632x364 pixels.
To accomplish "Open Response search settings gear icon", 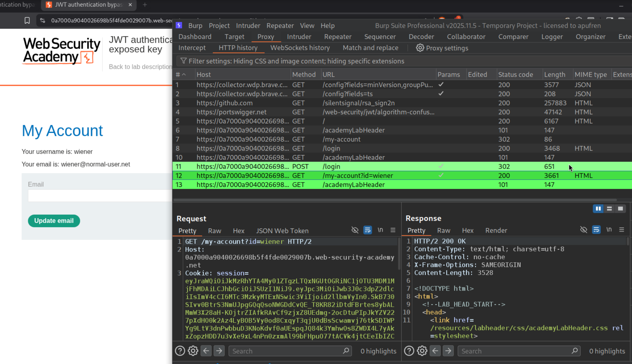I will click(x=422, y=351).
